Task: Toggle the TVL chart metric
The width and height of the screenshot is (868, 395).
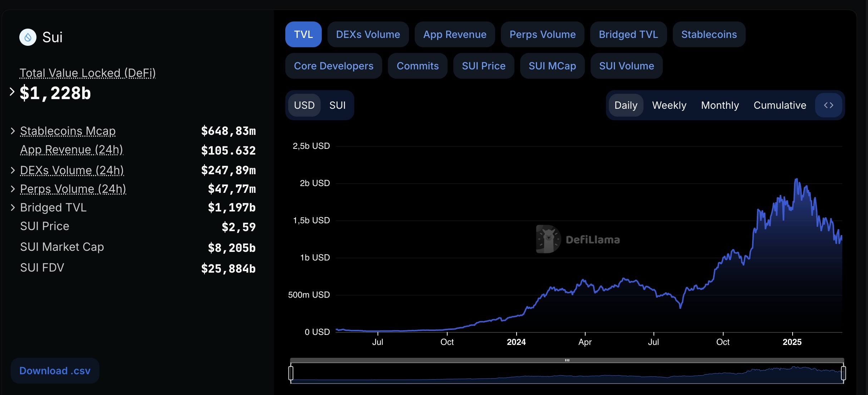Action: (x=304, y=34)
